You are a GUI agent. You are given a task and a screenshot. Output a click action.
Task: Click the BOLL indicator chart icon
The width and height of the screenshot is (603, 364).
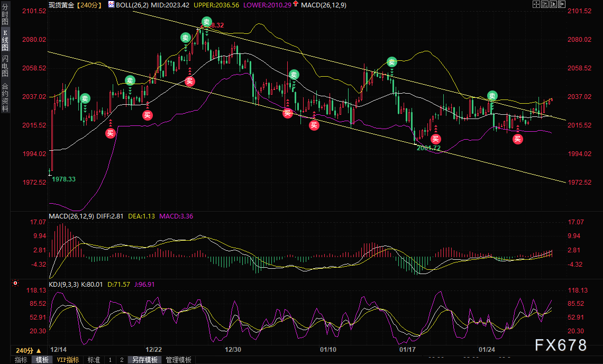click(111, 5)
